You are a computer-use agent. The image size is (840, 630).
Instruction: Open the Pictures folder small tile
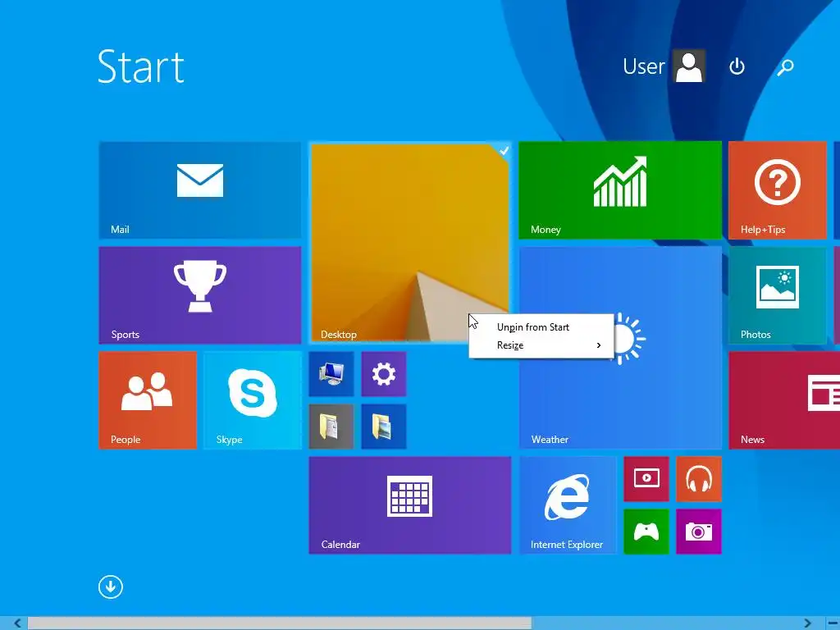[384, 426]
